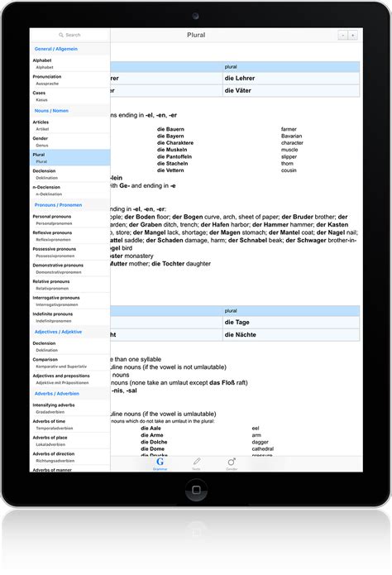Click the word 'die Stacheln'
392x575 pixels.
(x=172, y=164)
